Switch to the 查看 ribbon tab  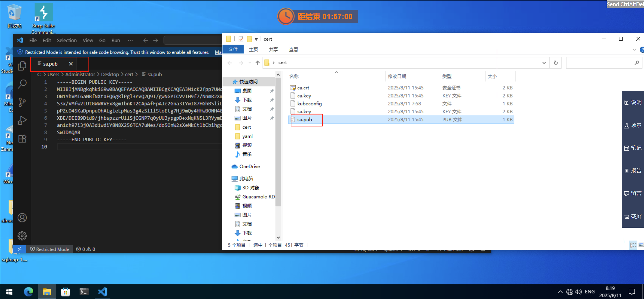(x=293, y=50)
